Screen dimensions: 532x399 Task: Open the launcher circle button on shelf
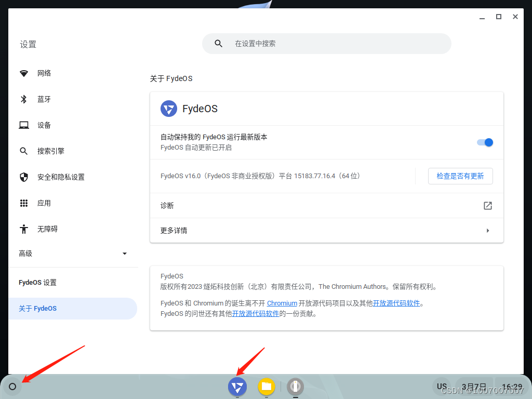pos(12,387)
